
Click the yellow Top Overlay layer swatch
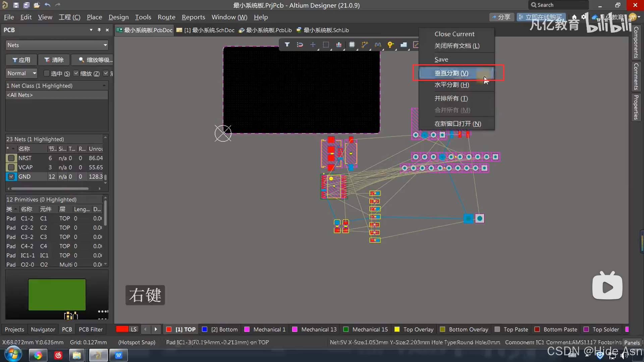[397, 329]
